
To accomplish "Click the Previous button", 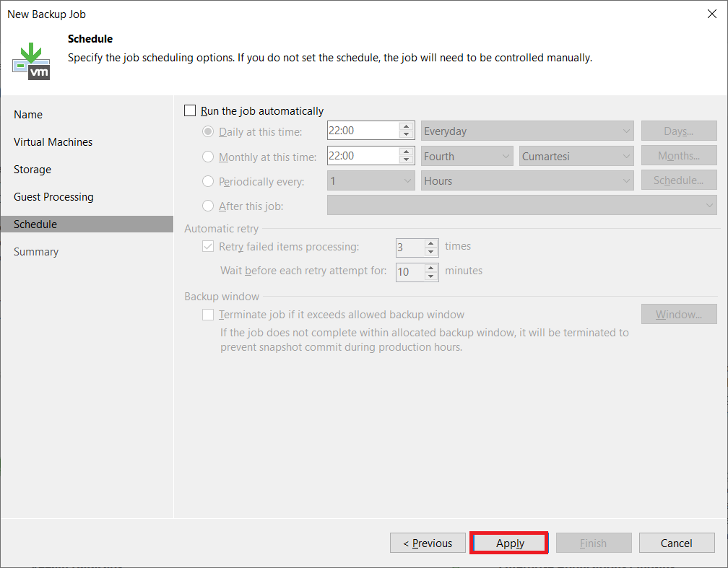I will [428, 543].
